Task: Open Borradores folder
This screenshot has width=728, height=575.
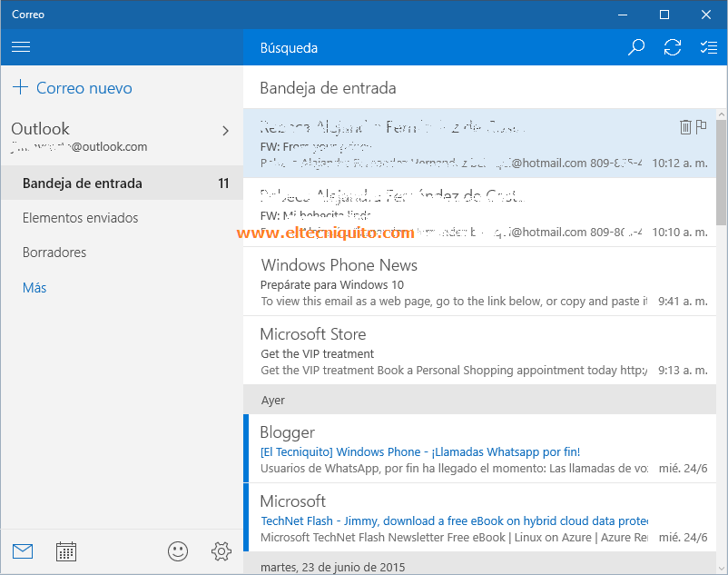Action: click(122, 253)
